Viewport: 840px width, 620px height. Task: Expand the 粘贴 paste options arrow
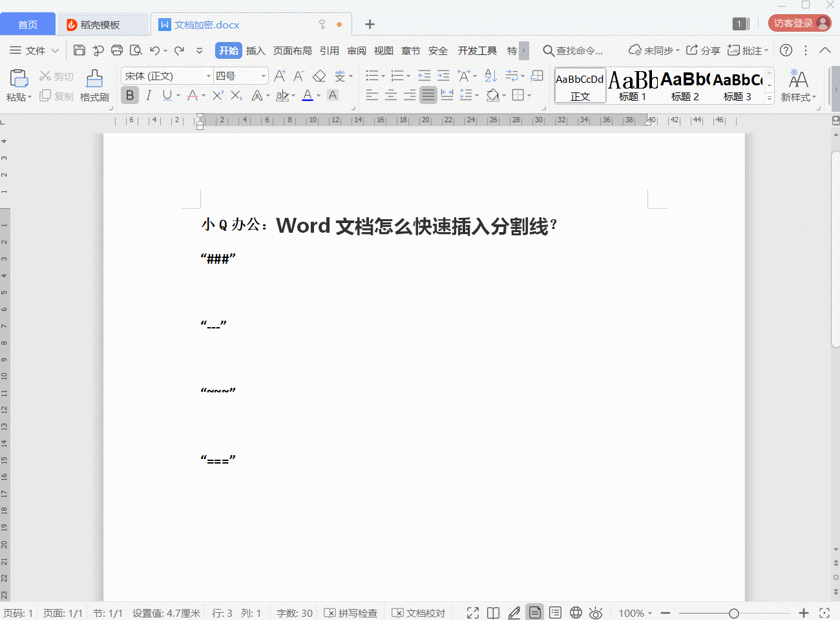[x=30, y=97]
